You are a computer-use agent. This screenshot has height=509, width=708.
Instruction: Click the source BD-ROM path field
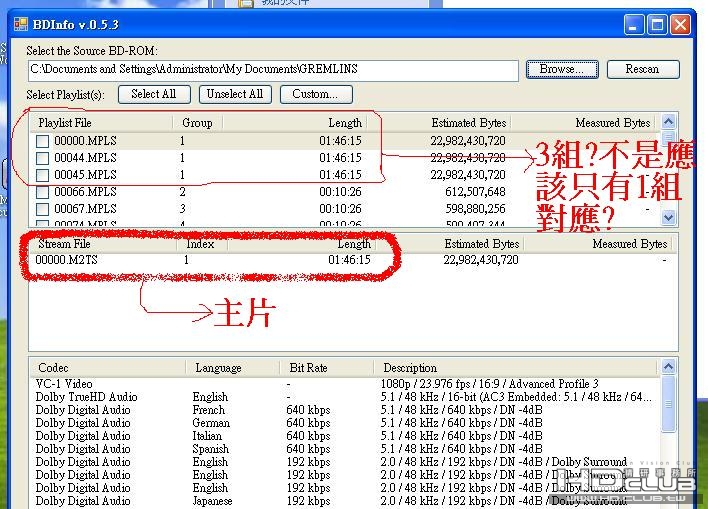(x=273, y=70)
